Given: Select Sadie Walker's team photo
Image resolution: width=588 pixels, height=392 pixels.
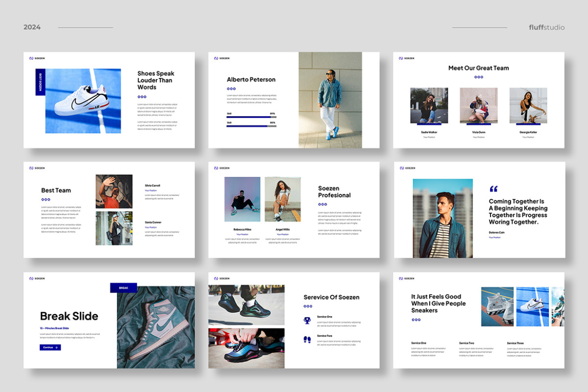Looking at the screenshot, I should (429, 105).
